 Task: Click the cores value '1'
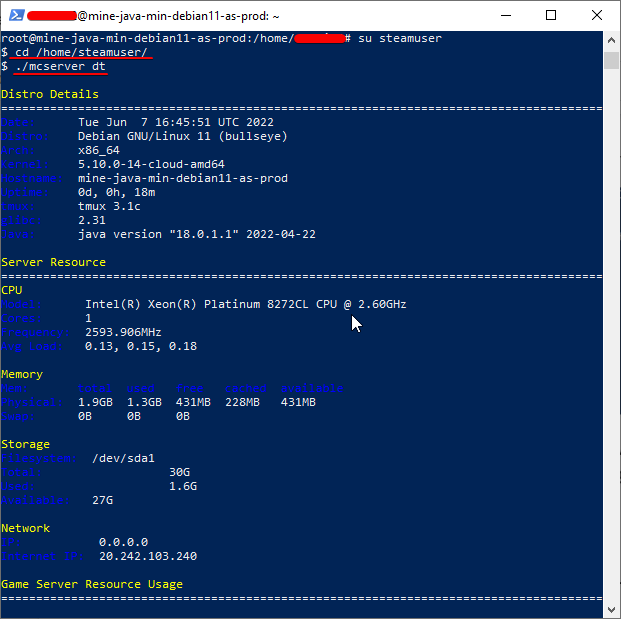coord(88,318)
